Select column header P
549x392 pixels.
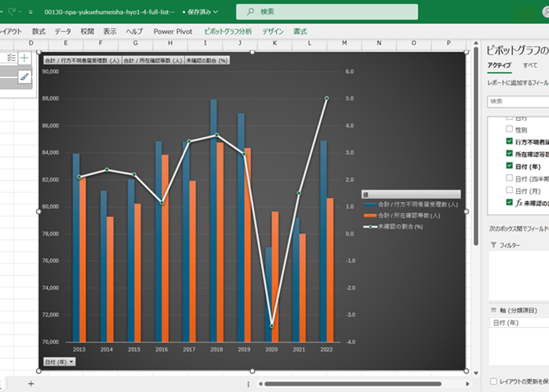[449, 43]
